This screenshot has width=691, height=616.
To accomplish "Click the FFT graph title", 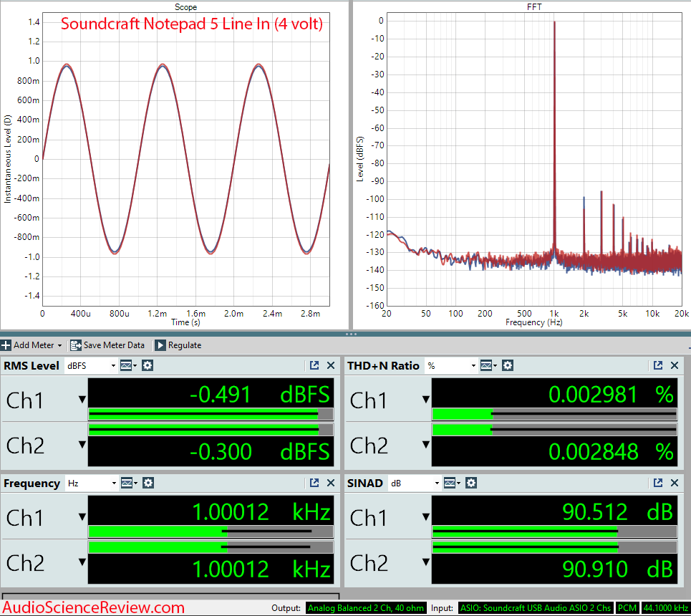I will [x=534, y=7].
